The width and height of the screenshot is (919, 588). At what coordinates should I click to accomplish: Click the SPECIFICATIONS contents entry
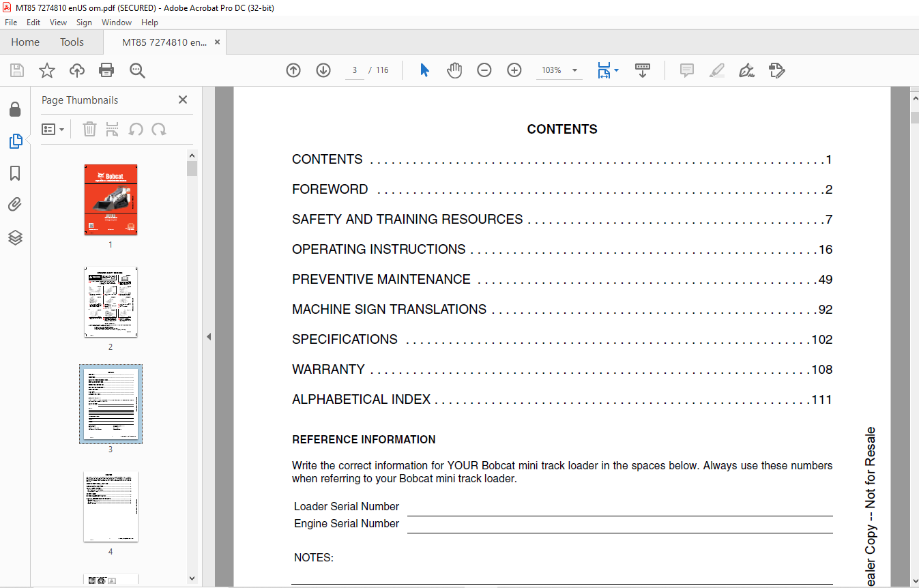[x=562, y=340]
